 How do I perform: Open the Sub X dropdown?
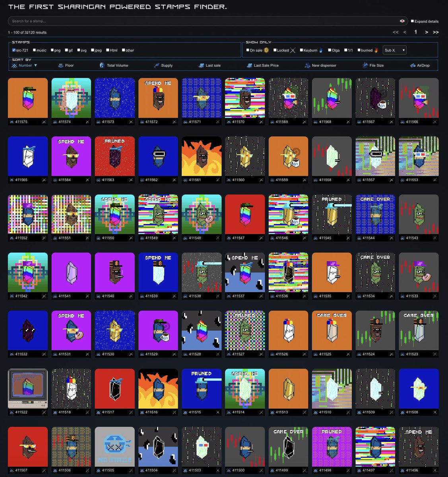coord(395,50)
